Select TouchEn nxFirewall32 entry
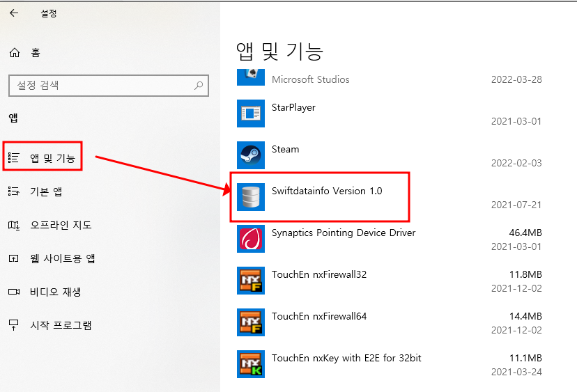Screen dimensions: 577x392 pos(319,275)
